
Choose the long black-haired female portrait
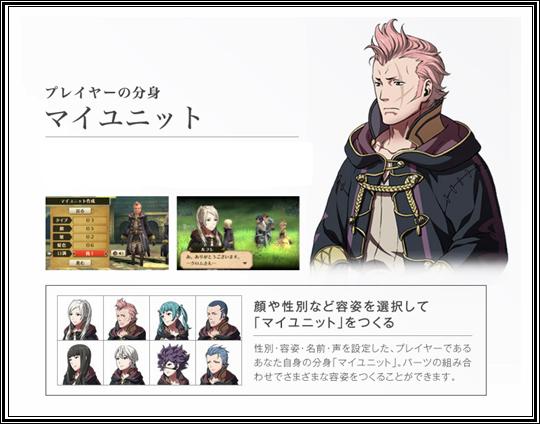point(81,363)
